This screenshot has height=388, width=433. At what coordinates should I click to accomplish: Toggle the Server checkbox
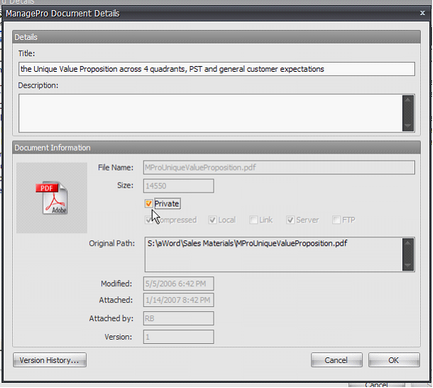click(290, 220)
